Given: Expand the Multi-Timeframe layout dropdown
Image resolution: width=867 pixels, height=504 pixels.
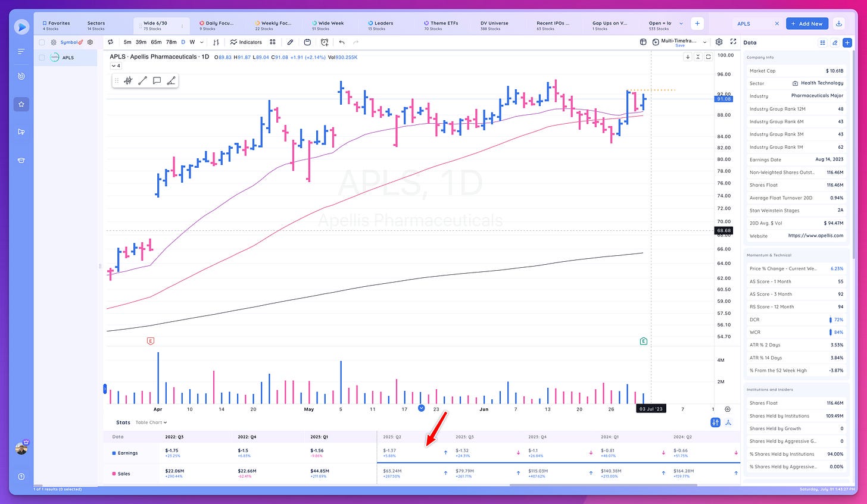Looking at the screenshot, I should (705, 42).
